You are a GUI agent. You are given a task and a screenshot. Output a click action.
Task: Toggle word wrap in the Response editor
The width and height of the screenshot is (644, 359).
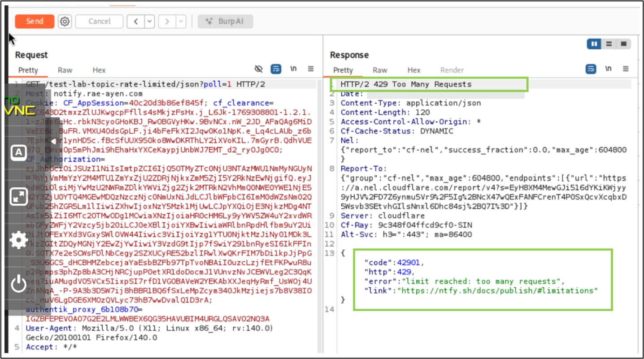point(591,69)
